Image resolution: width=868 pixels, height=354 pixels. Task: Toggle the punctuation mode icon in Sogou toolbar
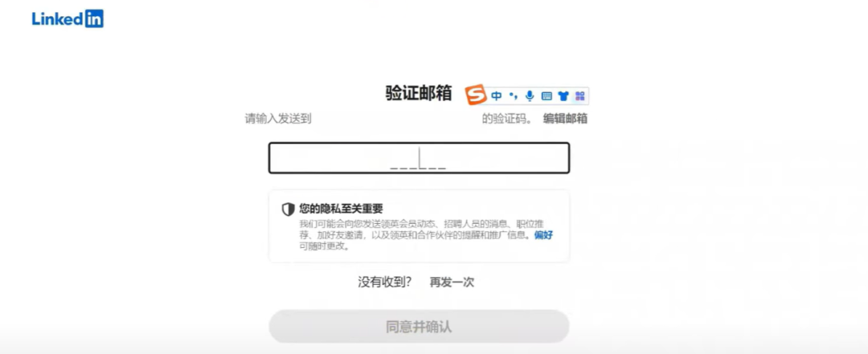[513, 96]
